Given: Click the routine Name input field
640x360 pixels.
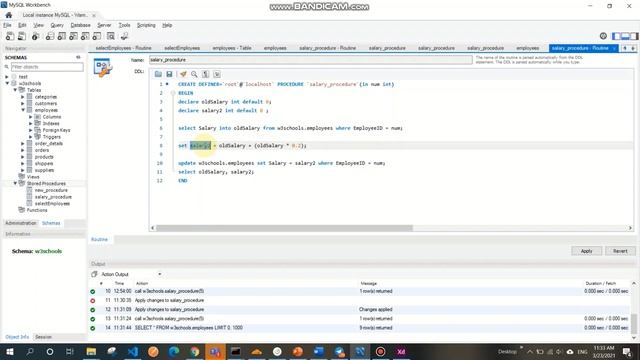Looking at the screenshot, I should pyautogui.click(x=311, y=60).
